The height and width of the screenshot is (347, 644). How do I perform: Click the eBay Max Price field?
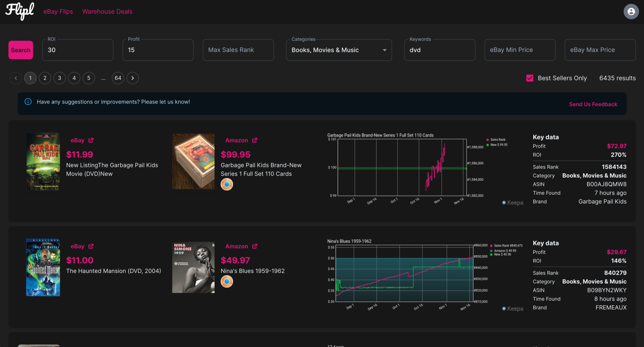tap(600, 50)
